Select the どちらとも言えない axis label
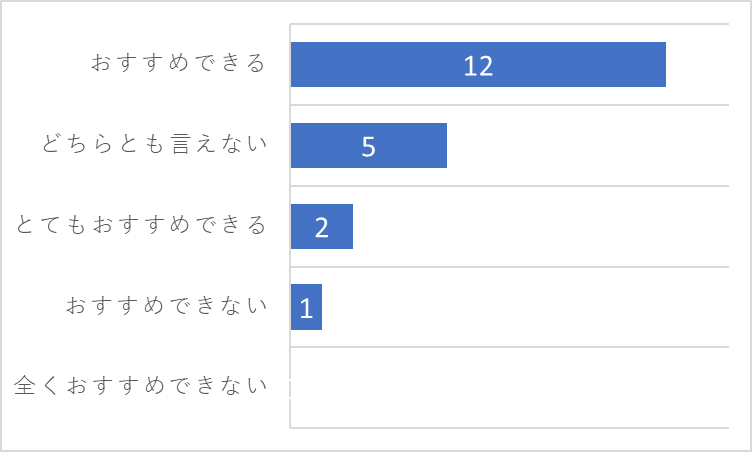Image resolution: width=752 pixels, height=452 pixels. (x=154, y=143)
